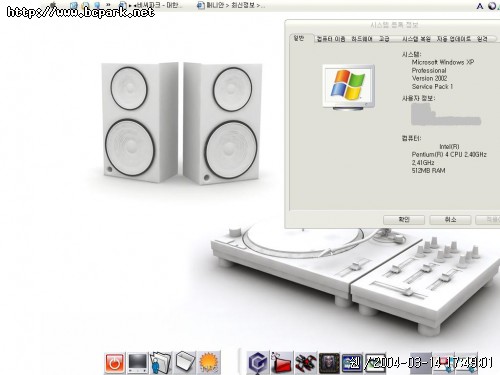Open the red folder dock icon
This screenshot has height=375, width=500.
282,362
